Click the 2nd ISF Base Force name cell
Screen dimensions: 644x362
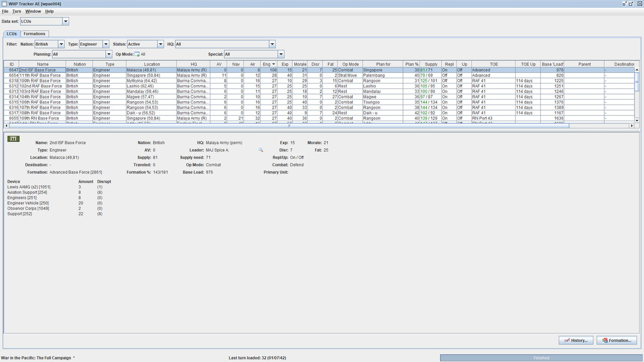point(42,70)
